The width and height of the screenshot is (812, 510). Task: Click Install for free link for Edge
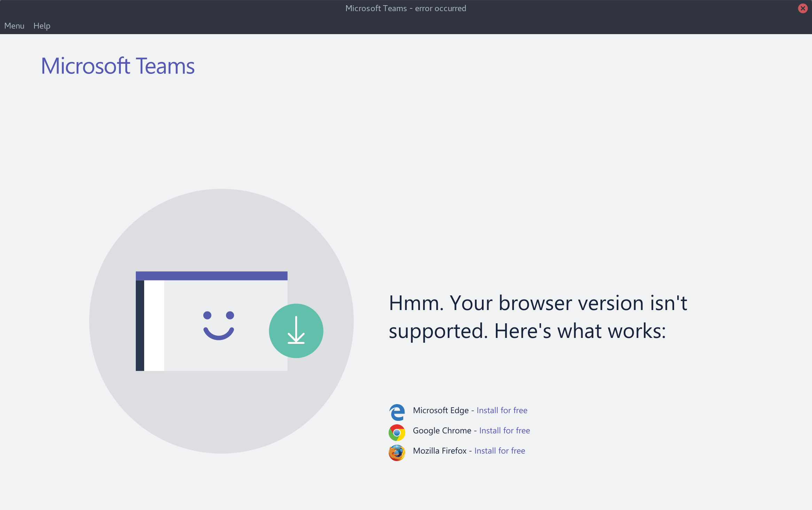502,410
